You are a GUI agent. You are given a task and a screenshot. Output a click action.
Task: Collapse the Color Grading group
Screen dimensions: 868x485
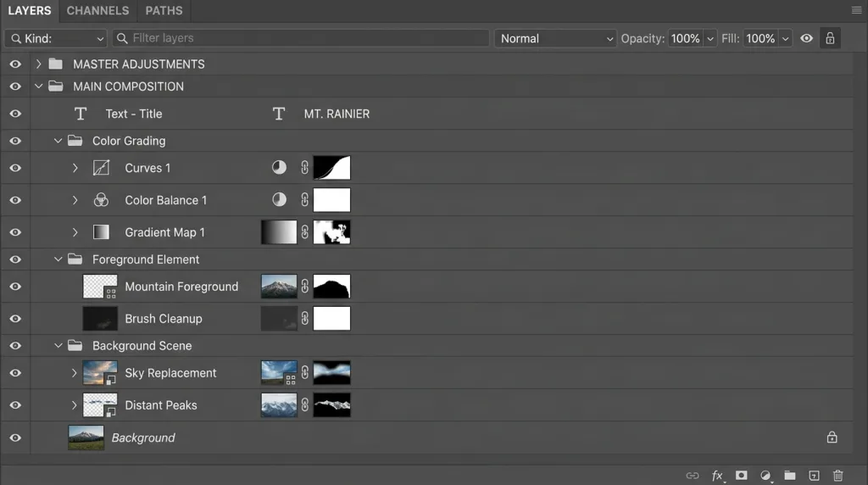(x=58, y=141)
